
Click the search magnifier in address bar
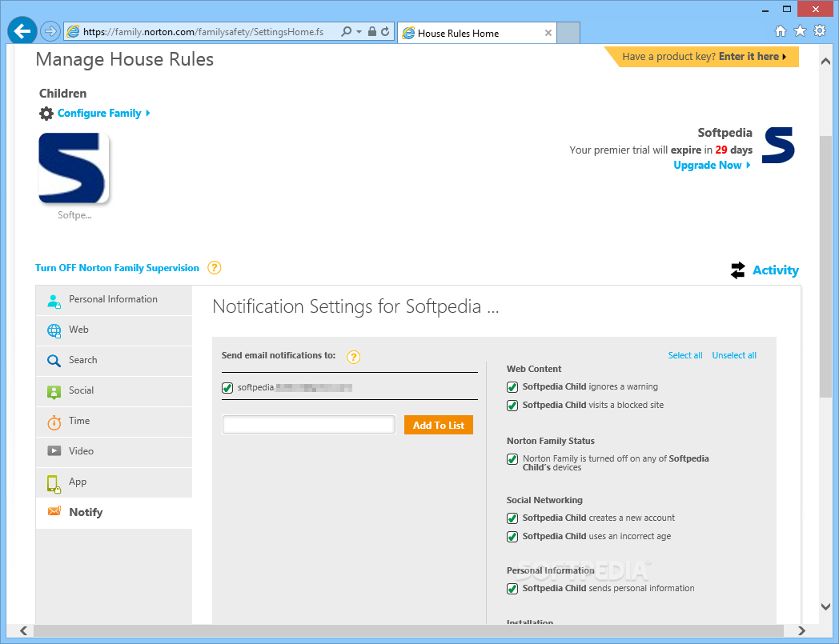pos(346,31)
